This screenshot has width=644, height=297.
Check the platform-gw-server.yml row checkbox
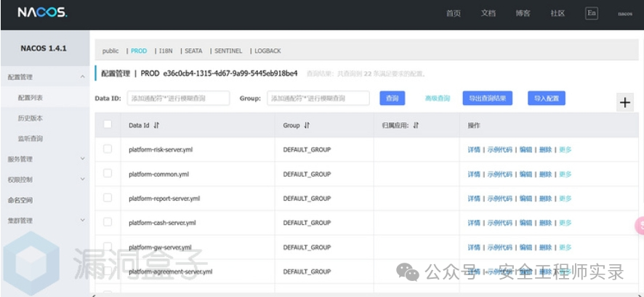pyautogui.click(x=108, y=246)
